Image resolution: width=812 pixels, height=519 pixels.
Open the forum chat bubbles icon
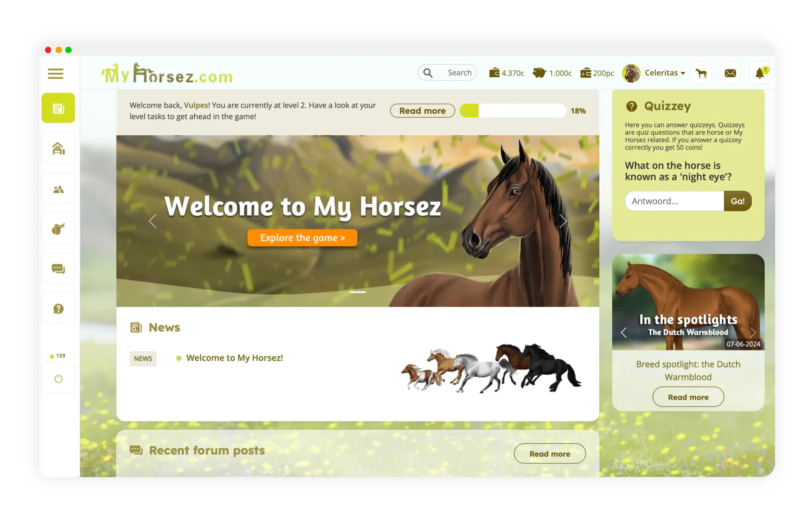tap(58, 268)
